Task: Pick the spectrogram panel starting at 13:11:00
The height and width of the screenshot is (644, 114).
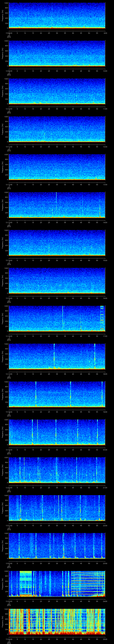Action: (x=57, y=129)
